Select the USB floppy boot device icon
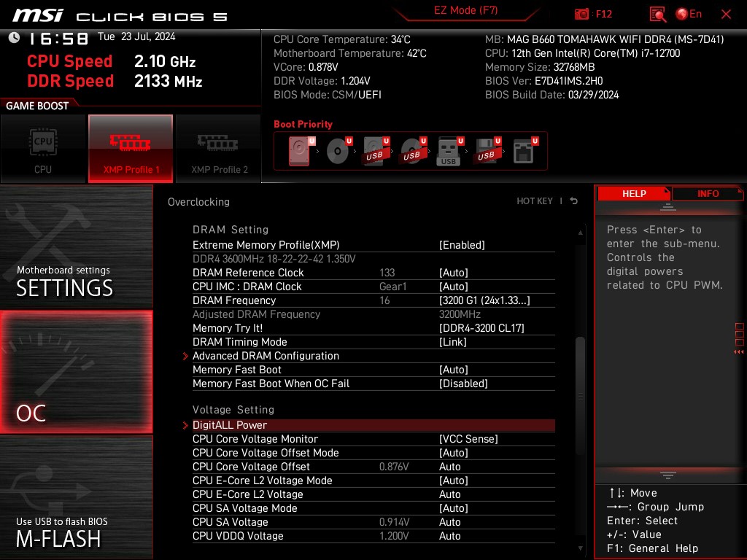This screenshot has width=747, height=560. (x=487, y=151)
